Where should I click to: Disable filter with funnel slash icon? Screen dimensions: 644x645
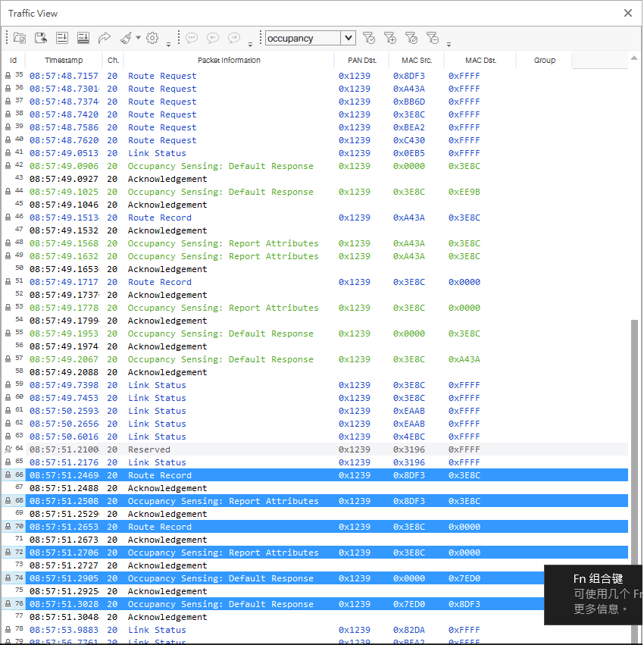tap(411, 38)
